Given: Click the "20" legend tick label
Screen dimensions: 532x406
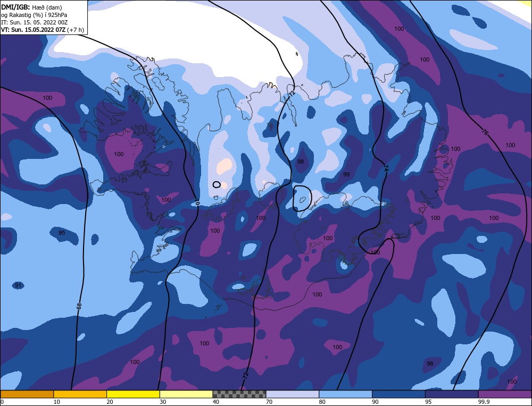Looking at the screenshot, I should tap(110, 402).
